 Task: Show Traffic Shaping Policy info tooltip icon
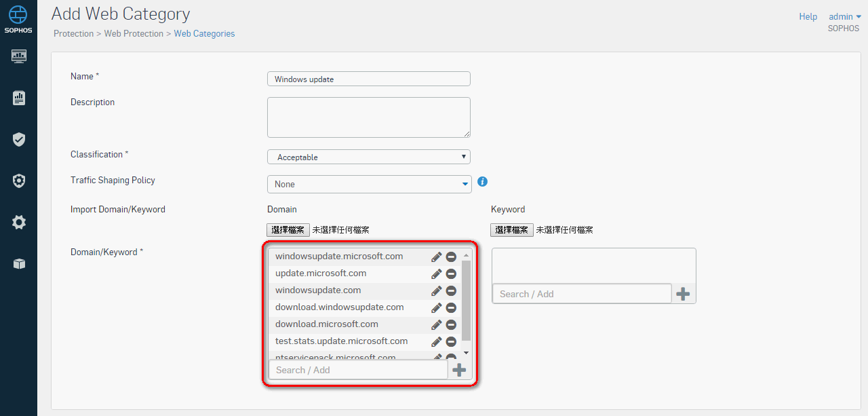coord(483,182)
